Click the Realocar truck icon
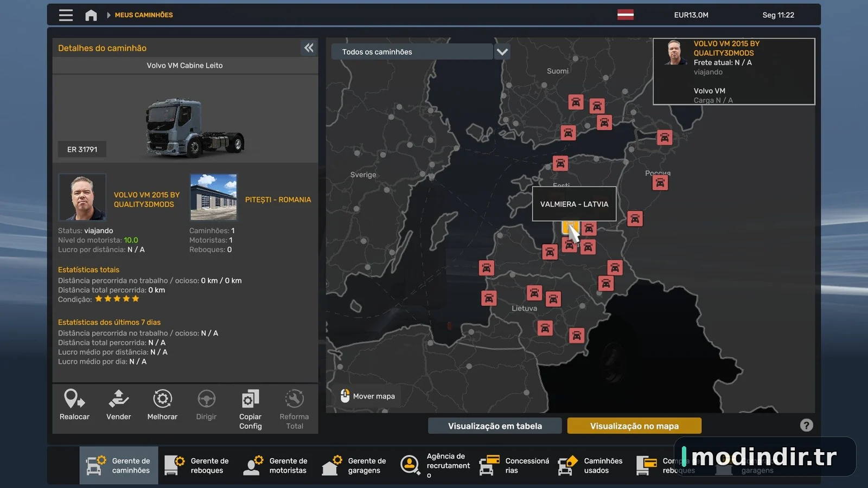 pos(74,399)
